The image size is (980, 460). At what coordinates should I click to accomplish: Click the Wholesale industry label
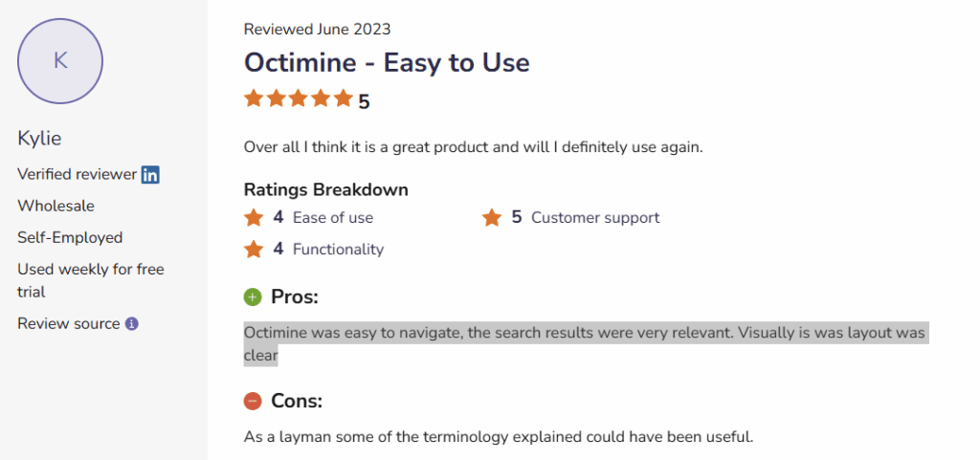pos(56,206)
